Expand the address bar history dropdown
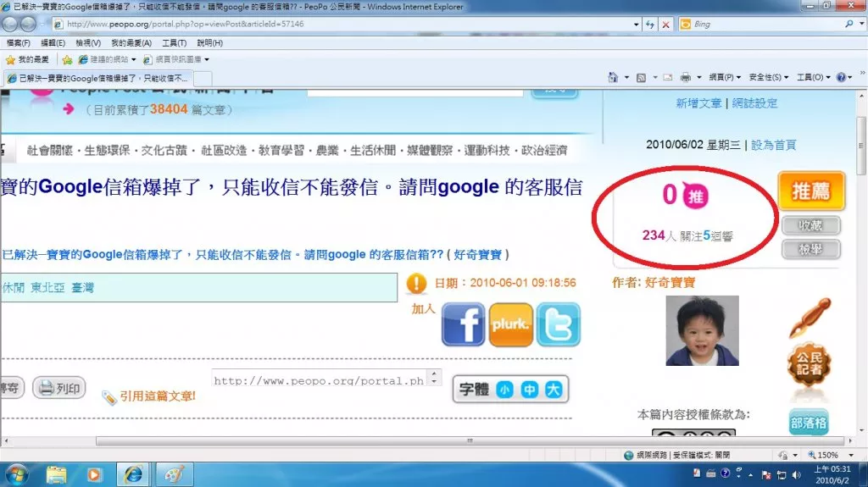Image resolution: width=868 pixels, height=487 pixels. click(x=636, y=25)
